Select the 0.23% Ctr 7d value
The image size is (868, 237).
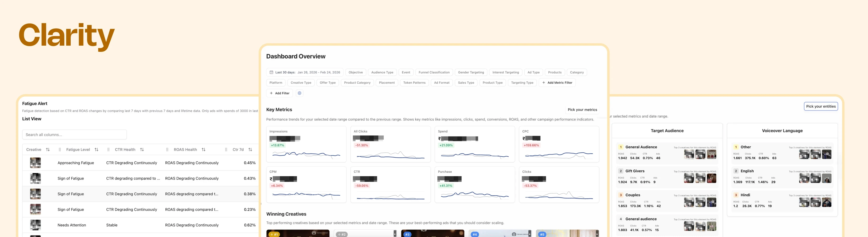coord(250,210)
